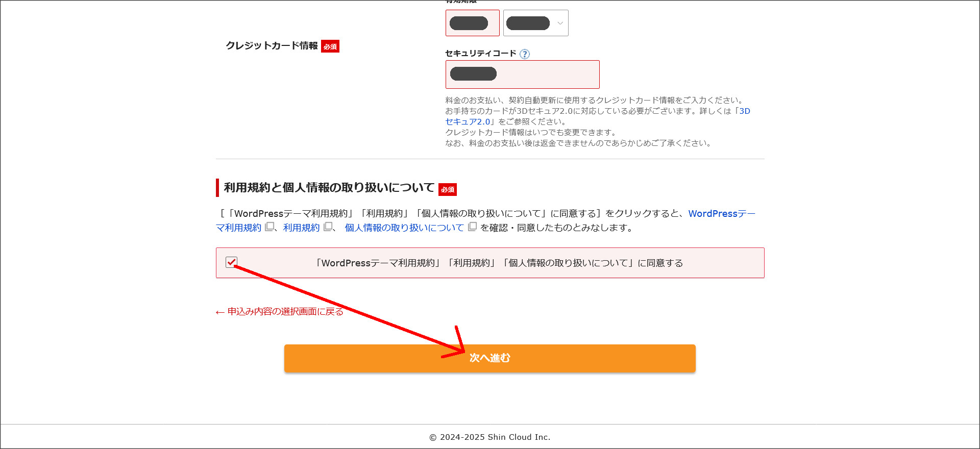This screenshot has width=980, height=449.
Task: Open the blue 利用規約 link
Action: [x=301, y=228]
